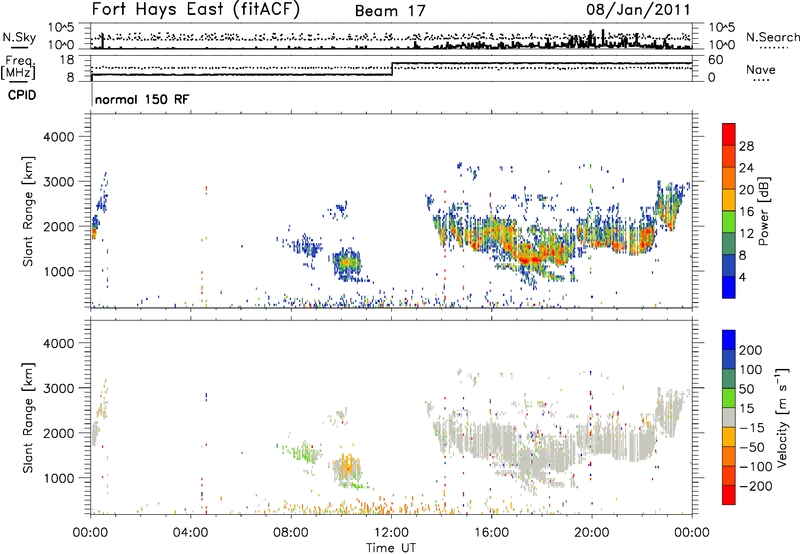Click the '08:00' time axis tick label
Image resolution: width=800 pixels, height=554 pixels.
click(291, 532)
